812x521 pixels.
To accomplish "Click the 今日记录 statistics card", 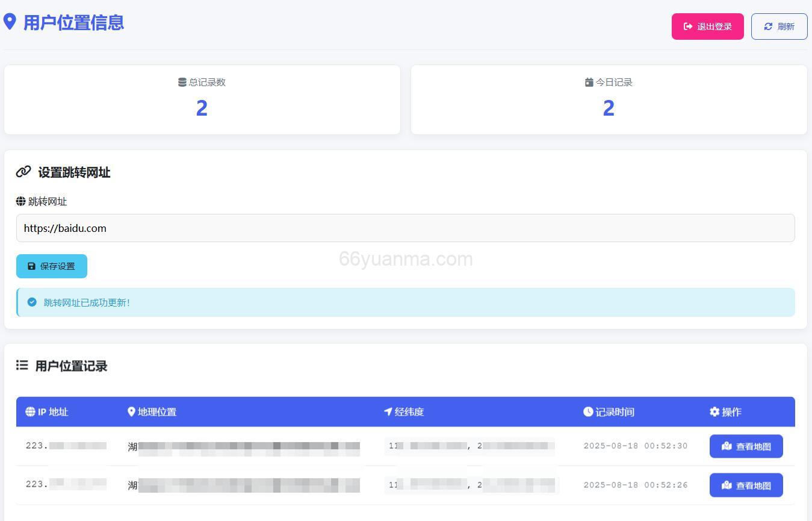I will (x=609, y=100).
